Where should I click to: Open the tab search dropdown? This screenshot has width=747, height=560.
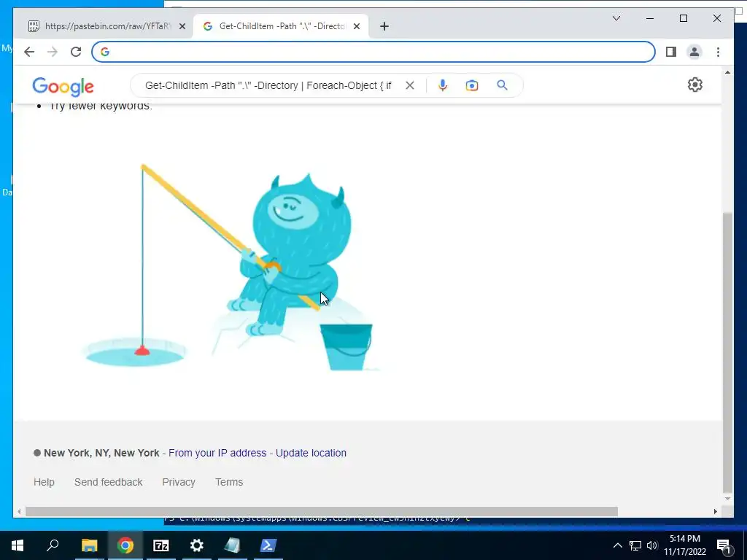coord(616,18)
